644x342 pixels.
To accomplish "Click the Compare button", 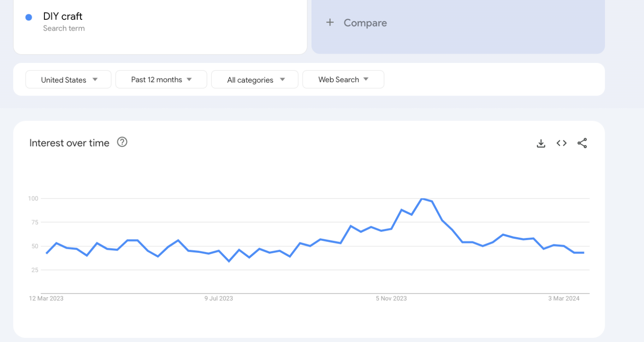I will tap(365, 23).
